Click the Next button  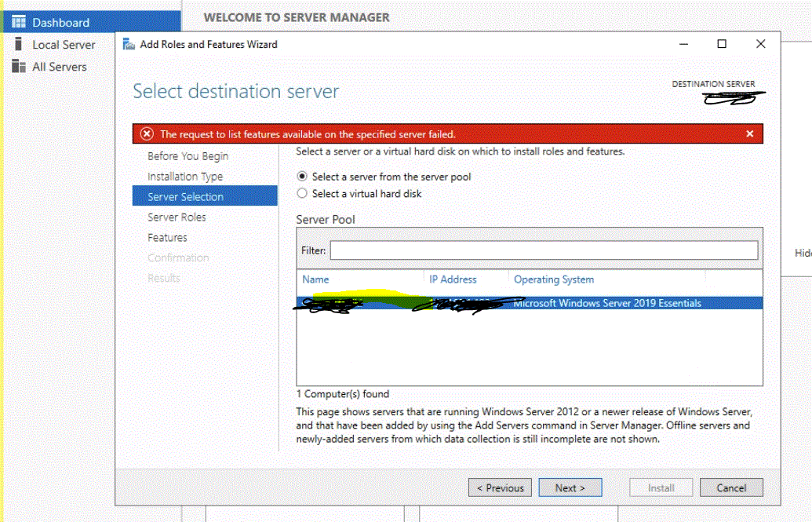coord(570,487)
